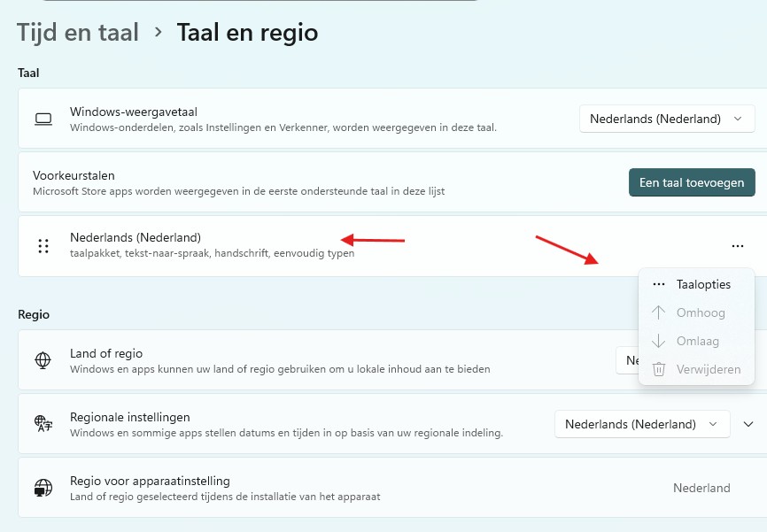This screenshot has width=767, height=532.
Task: Click the Een taal toevoegen button
Action: click(692, 182)
